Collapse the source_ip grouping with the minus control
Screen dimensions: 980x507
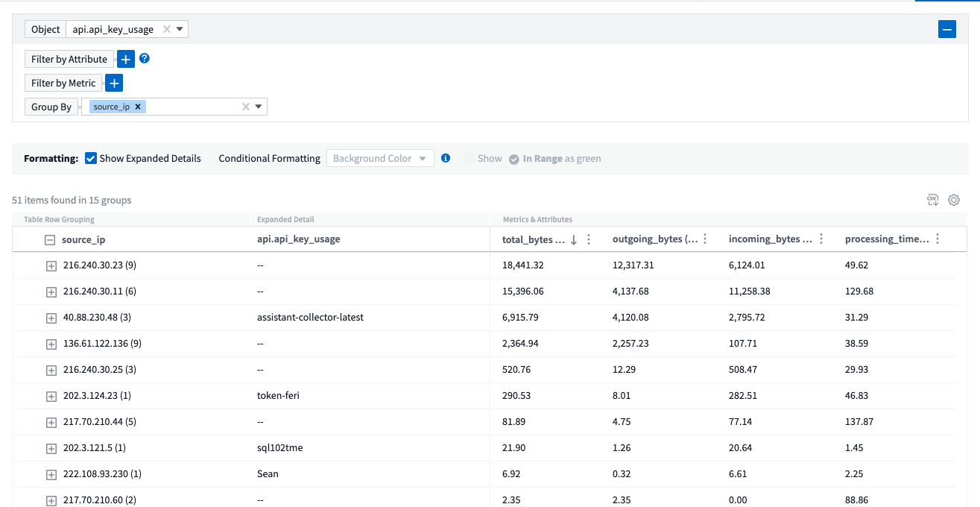pyautogui.click(x=49, y=239)
